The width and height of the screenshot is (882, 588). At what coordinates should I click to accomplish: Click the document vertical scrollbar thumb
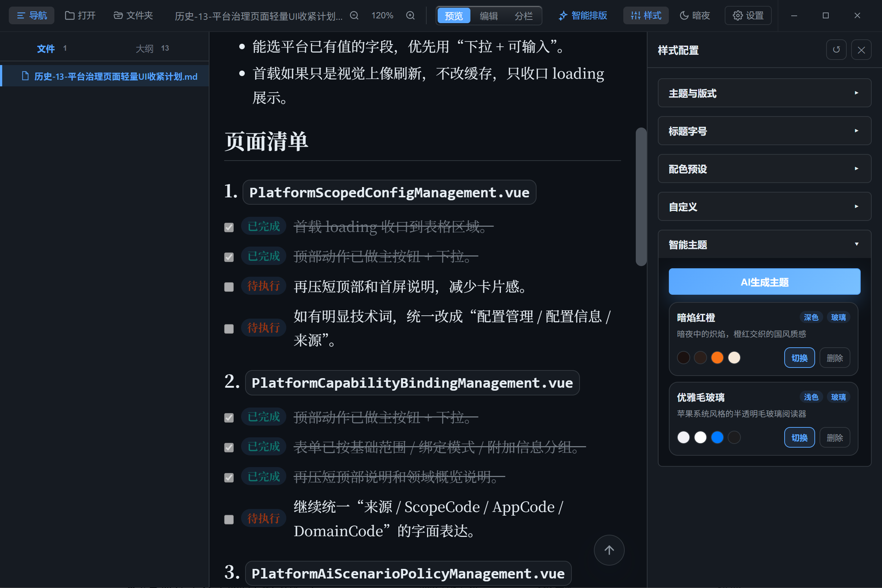(x=641, y=197)
